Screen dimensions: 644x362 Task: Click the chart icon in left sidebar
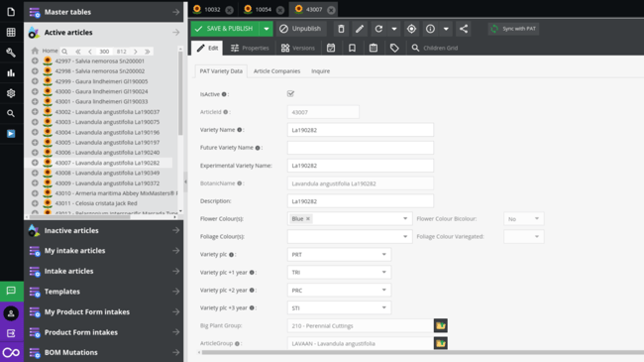click(11, 73)
